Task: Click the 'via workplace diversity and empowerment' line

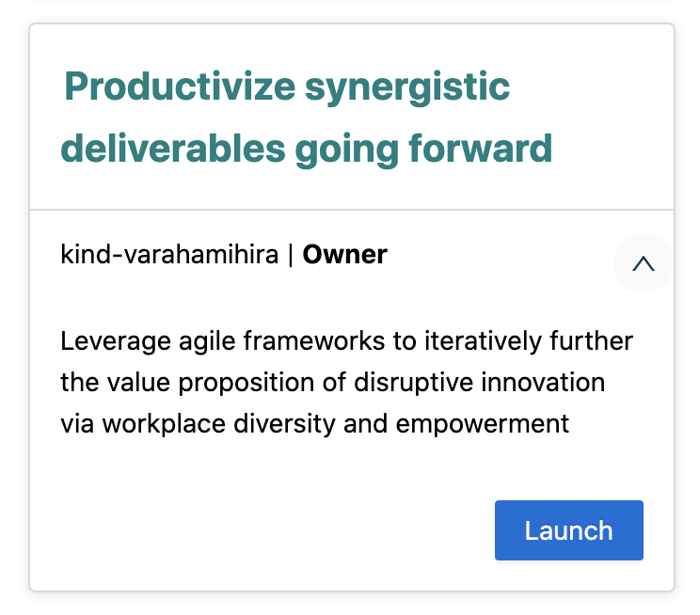Action: pyautogui.click(x=314, y=423)
